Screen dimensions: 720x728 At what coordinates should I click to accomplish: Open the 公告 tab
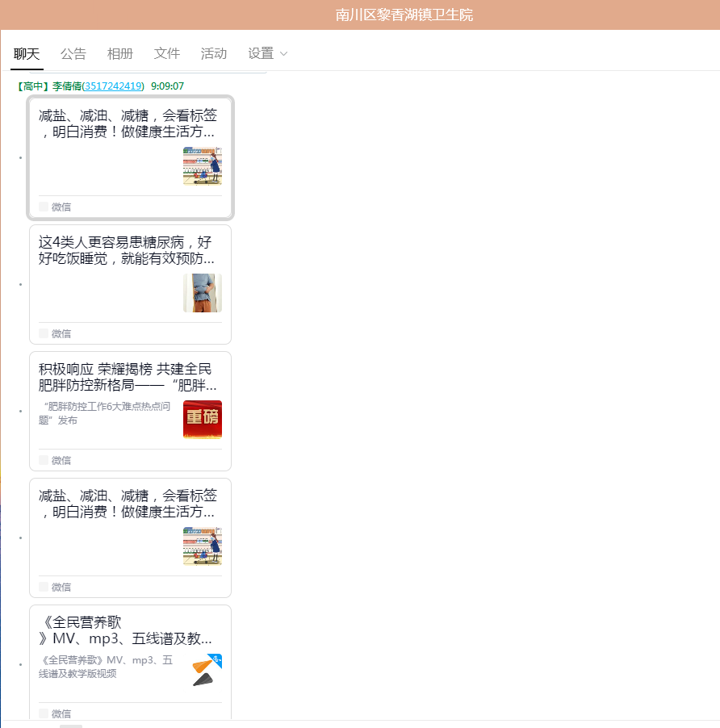[73, 54]
